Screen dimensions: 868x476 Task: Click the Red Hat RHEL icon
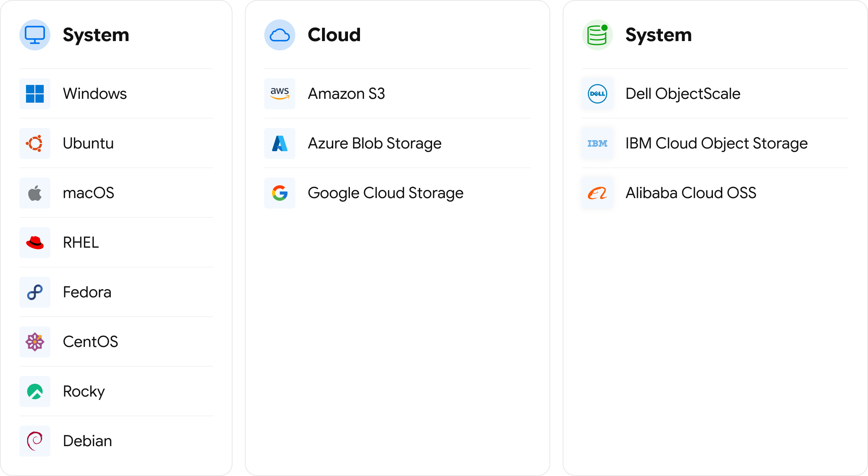coord(35,243)
